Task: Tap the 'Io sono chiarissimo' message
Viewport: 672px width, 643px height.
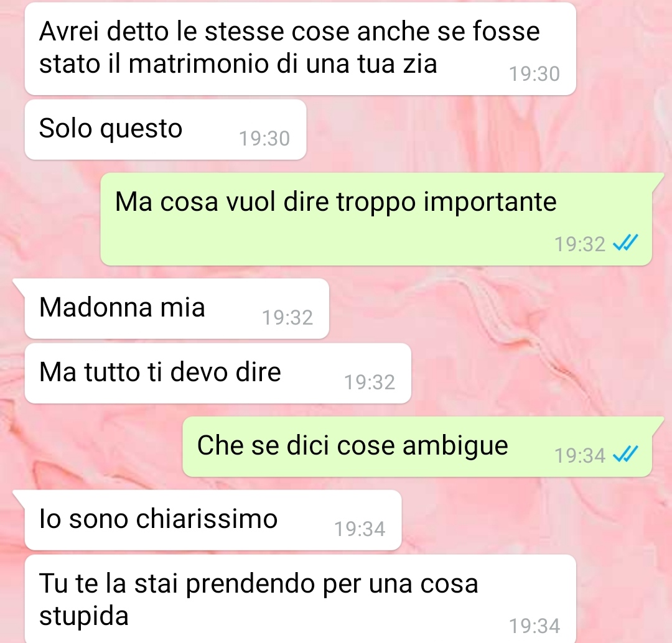Action: click(213, 520)
